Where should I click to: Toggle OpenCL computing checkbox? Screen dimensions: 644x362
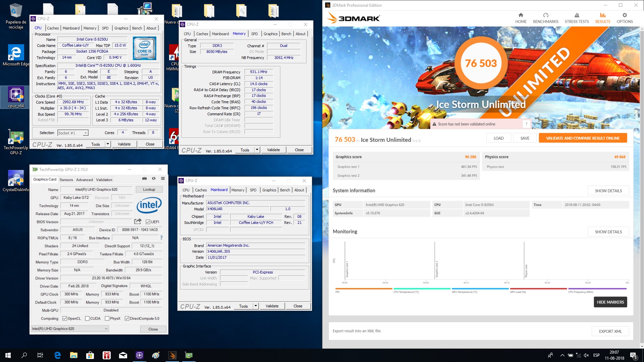pyautogui.click(x=65, y=318)
